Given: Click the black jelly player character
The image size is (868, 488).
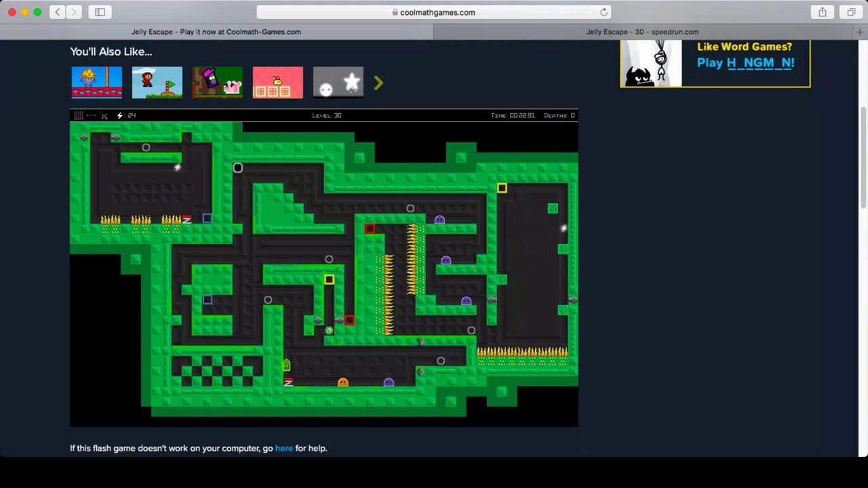Looking at the screenshot, I should (237, 167).
